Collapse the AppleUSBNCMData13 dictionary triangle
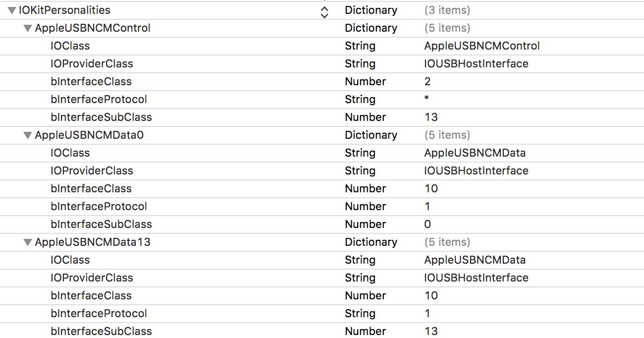 [28, 242]
